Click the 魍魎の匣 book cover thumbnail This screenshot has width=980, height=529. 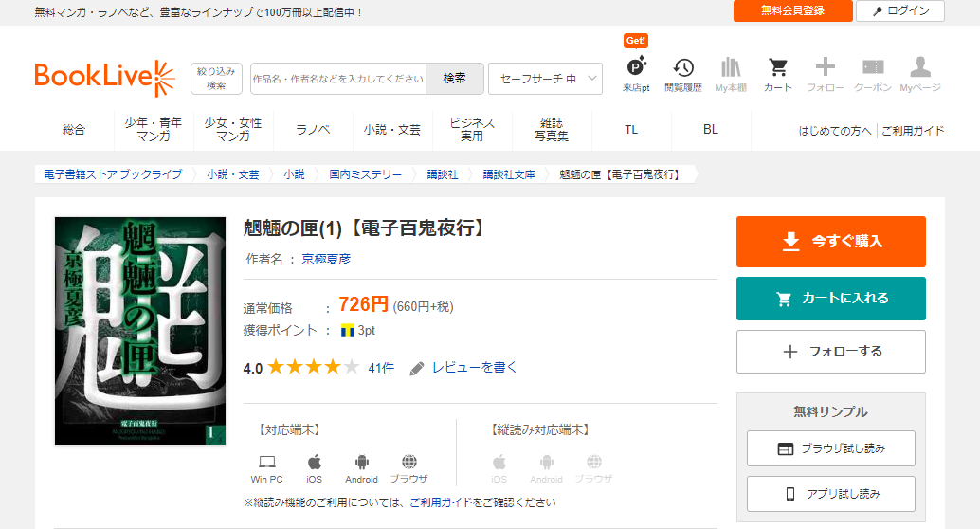[140, 331]
